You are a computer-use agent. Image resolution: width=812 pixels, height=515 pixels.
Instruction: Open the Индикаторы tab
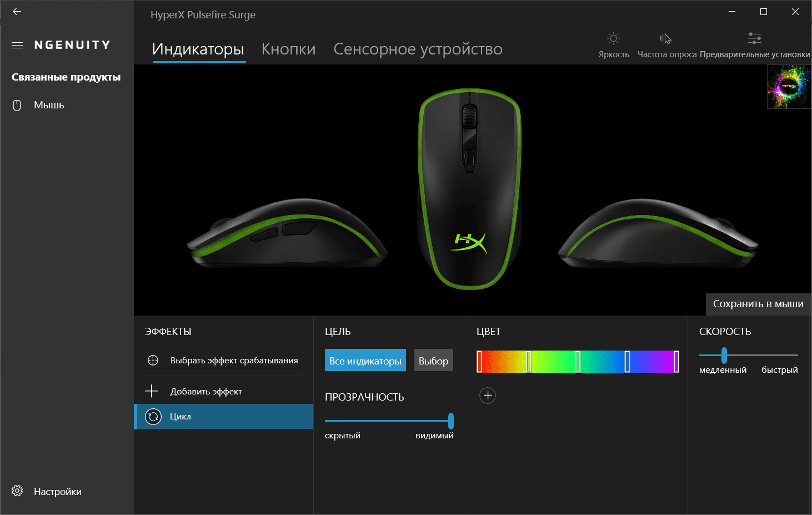coord(198,49)
